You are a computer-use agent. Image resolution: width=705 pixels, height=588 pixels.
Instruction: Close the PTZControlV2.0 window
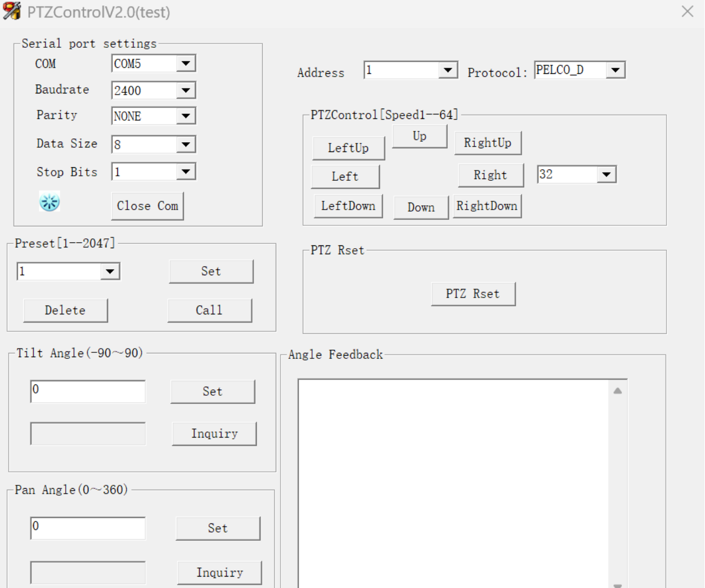[687, 11]
